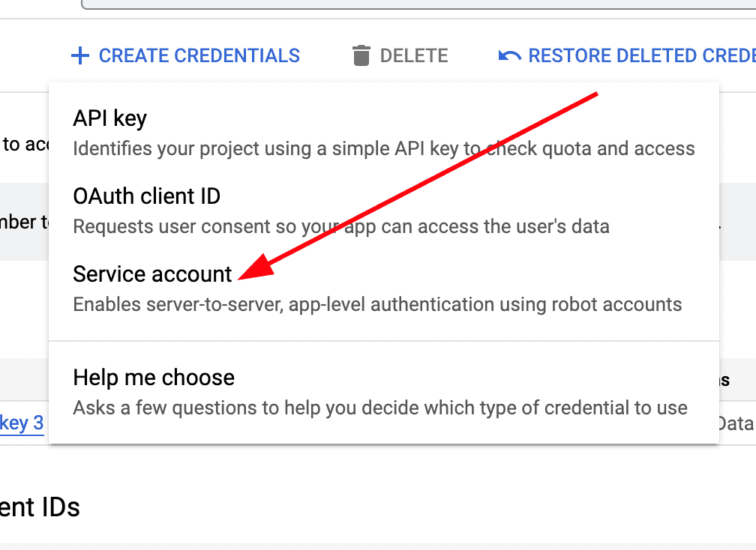This screenshot has width=756, height=550.
Task: Click the 'Requests user consent' description line
Action: [x=340, y=226]
